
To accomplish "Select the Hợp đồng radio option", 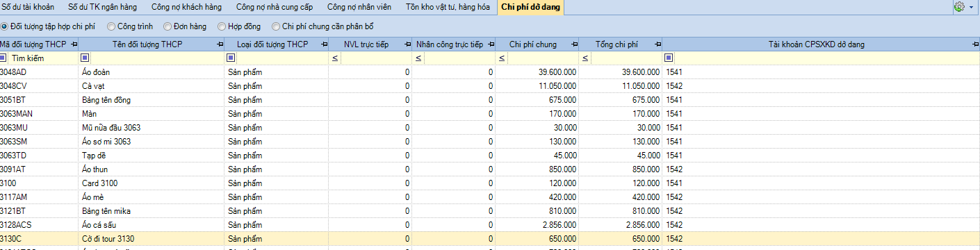I will tap(222, 26).
